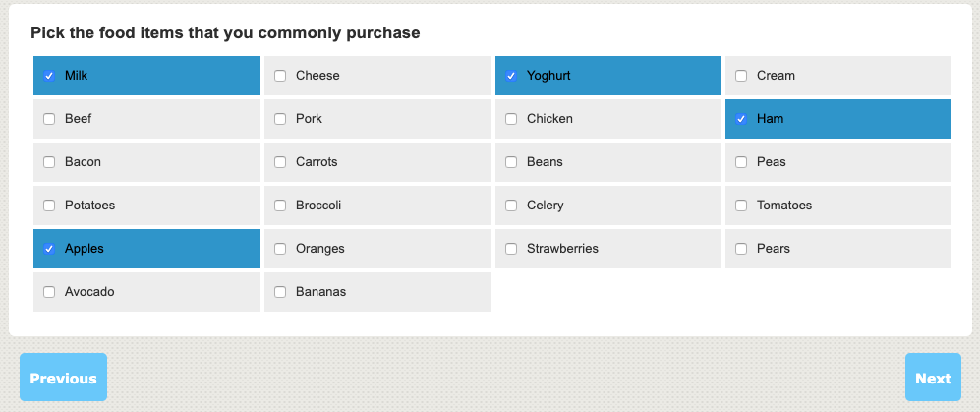Enable the Tomatoes checkbox
The image size is (980, 412).
click(741, 206)
